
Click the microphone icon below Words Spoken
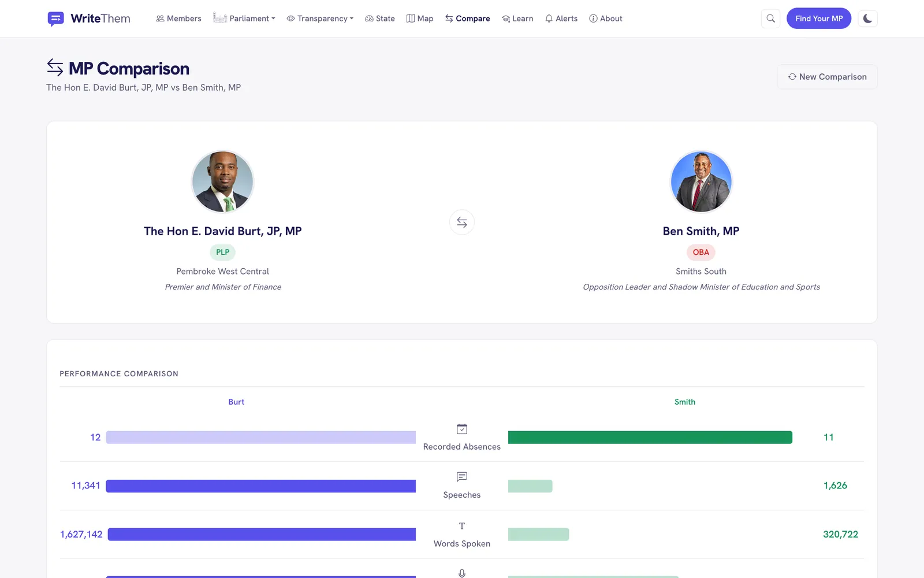click(x=462, y=573)
